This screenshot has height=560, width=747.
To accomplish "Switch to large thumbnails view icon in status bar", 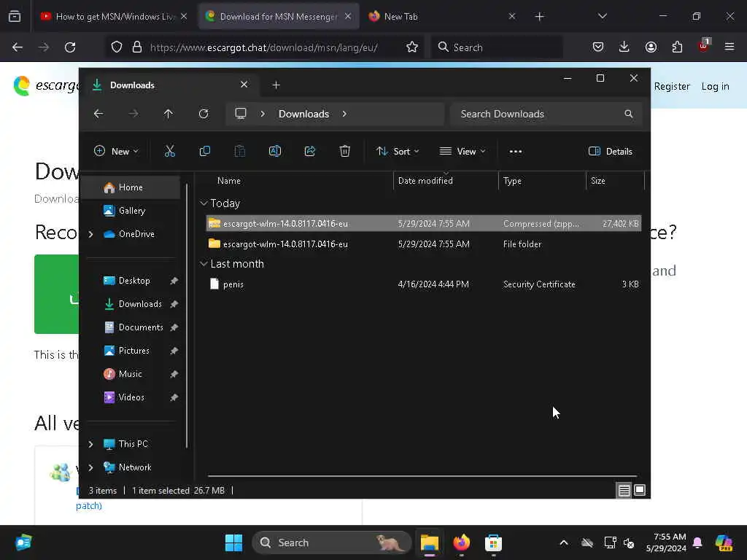I will [640, 490].
